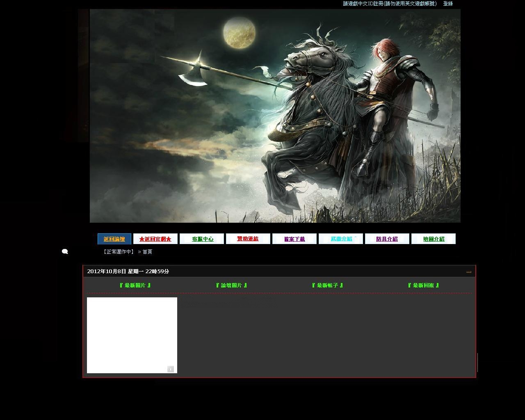Open 客服中心 customer service page
Image resolution: width=525 pixels, height=420 pixels.
pyautogui.click(x=202, y=239)
